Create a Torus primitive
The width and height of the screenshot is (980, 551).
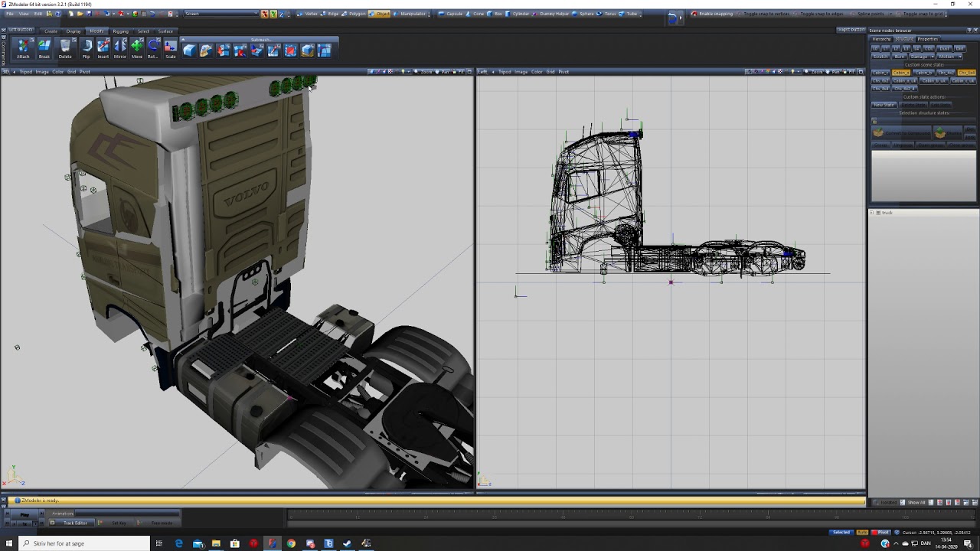coord(608,14)
